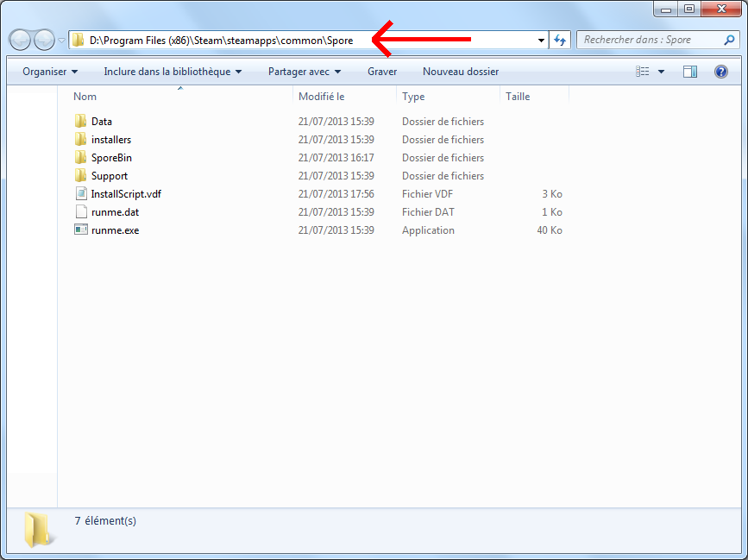This screenshot has width=748, height=560.
Task: Change view with the view mode icon
Action: pyautogui.click(x=643, y=72)
